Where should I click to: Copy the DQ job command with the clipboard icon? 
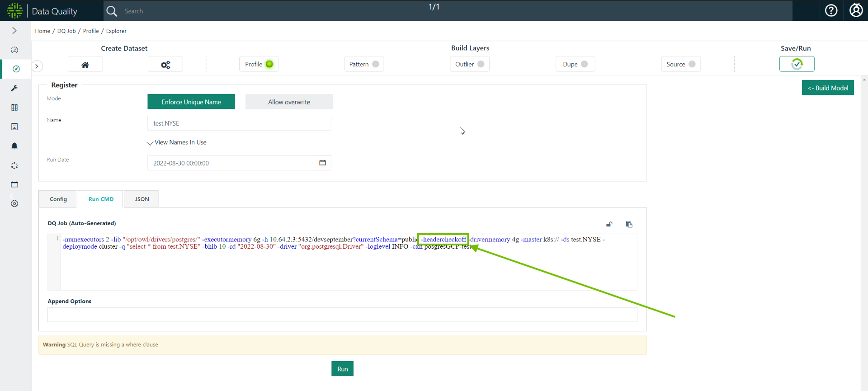629,224
